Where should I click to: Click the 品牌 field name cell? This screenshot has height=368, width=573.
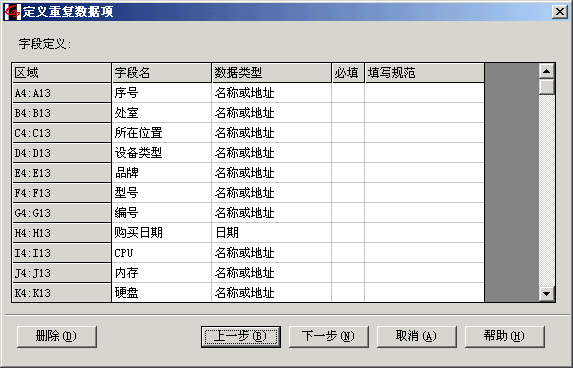tap(162, 173)
